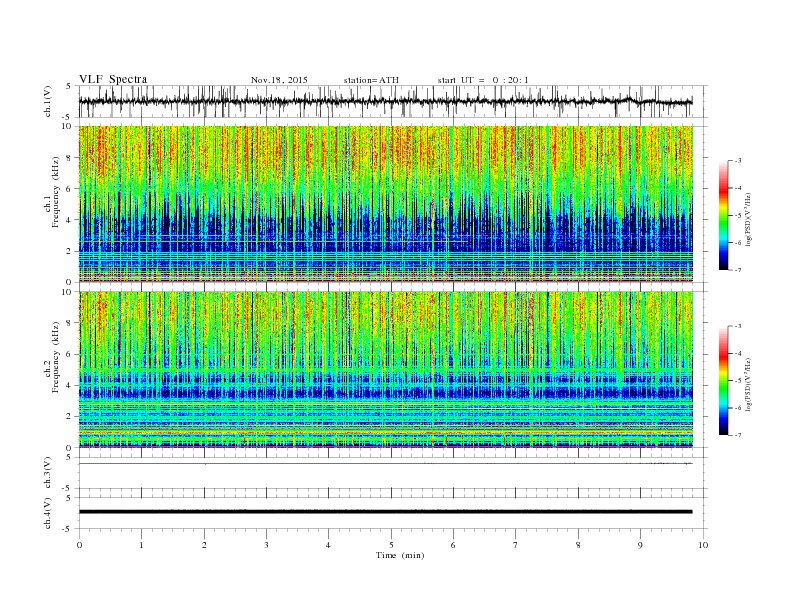Image resolution: width=792 pixels, height=612 pixels.
Task: Click the 'station=ATH' label
Action: tap(371, 80)
